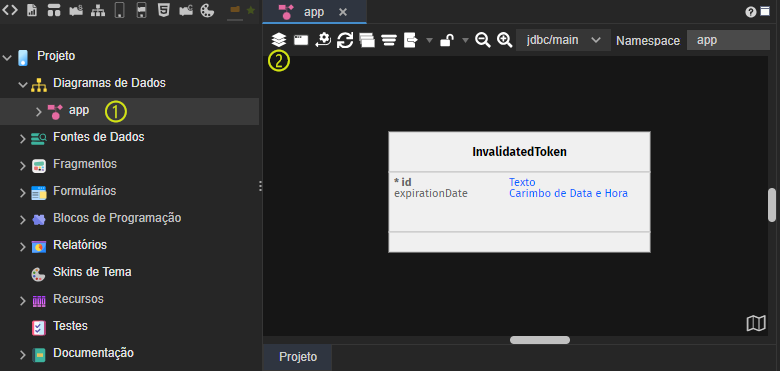Expand the Blocos de Programação node
Viewport: 780px width, 371px height.
[23, 220]
